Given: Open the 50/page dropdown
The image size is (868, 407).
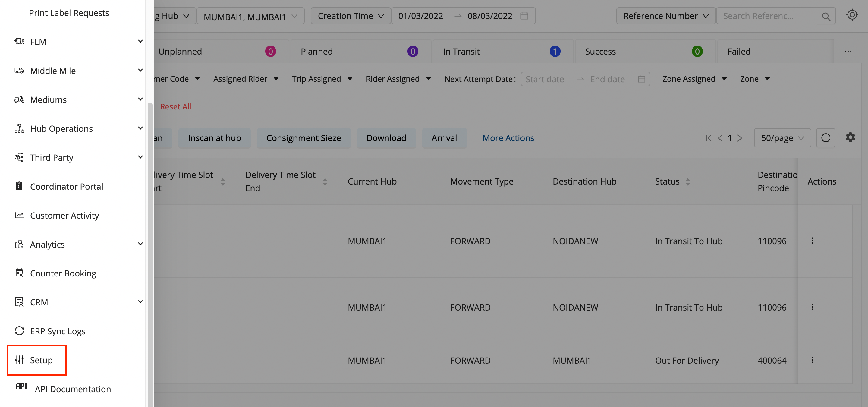Looking at the screenshot, I should pos(782,138).
